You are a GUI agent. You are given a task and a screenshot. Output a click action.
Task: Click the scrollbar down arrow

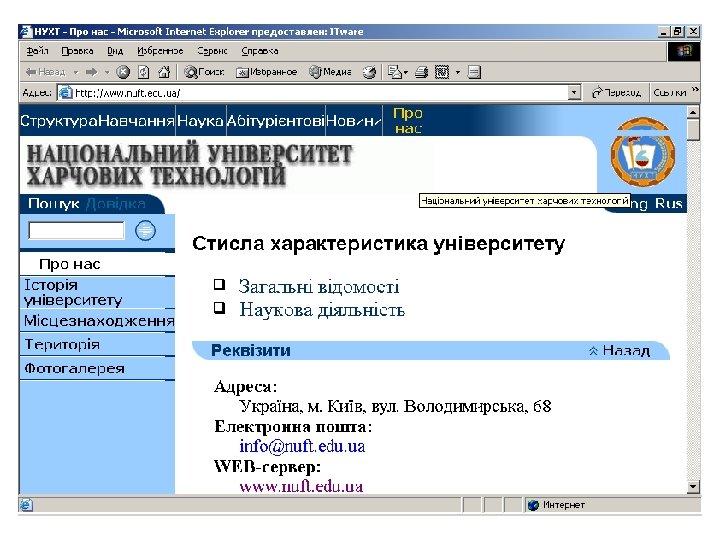(x=693, y=487)
